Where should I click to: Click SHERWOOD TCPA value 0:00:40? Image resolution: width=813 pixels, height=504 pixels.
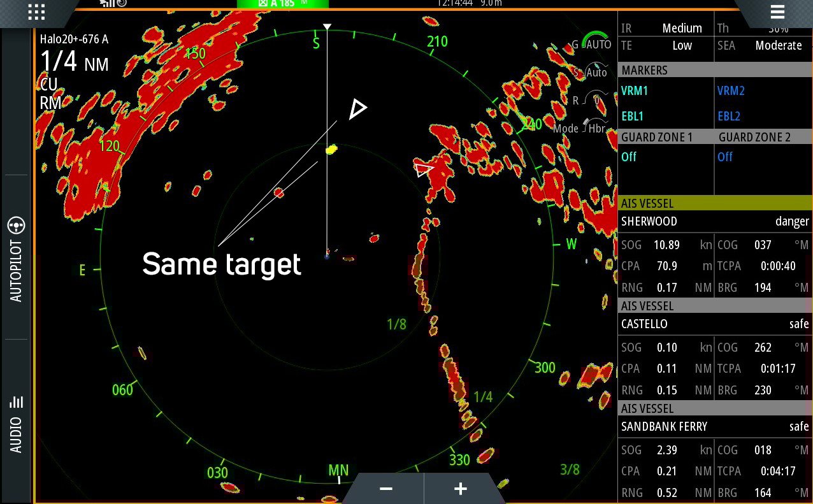[x=778, y=266]
